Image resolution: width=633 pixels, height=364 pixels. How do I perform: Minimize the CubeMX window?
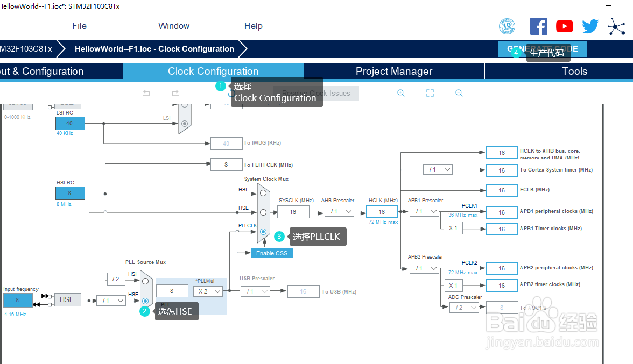tap(609, 5)
